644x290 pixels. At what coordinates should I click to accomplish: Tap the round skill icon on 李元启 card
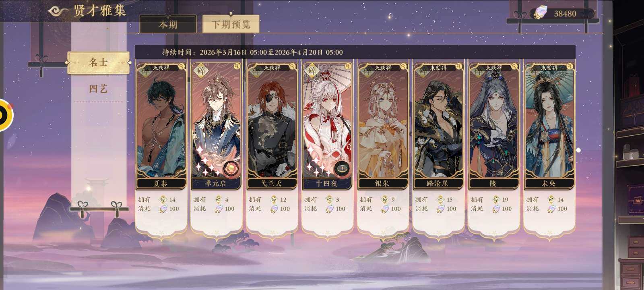click(231, 168)
